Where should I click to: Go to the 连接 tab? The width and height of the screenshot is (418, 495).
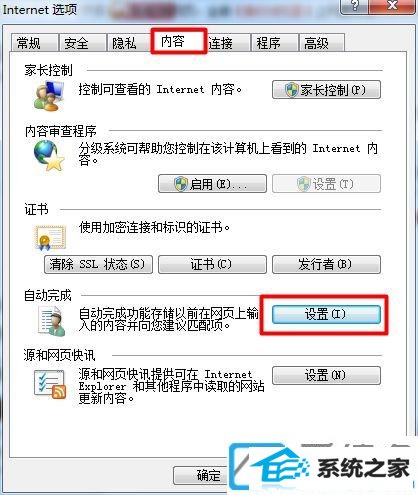[227, 43]
